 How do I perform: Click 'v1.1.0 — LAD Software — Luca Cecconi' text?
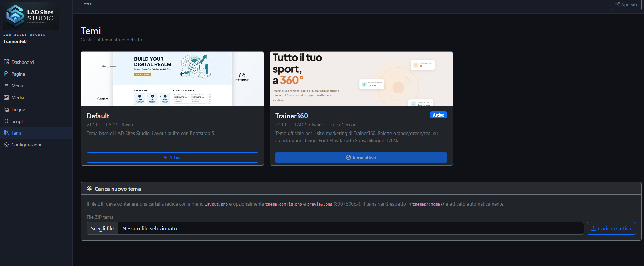[316, 125]
